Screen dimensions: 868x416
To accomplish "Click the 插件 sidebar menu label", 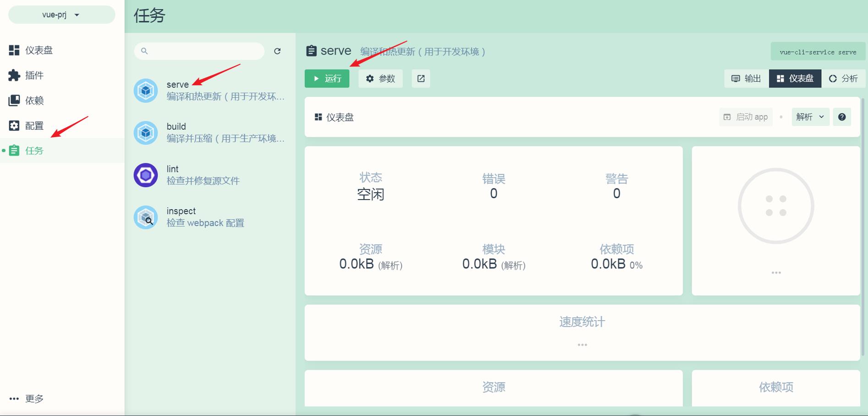I will click(x=34, y=75).
